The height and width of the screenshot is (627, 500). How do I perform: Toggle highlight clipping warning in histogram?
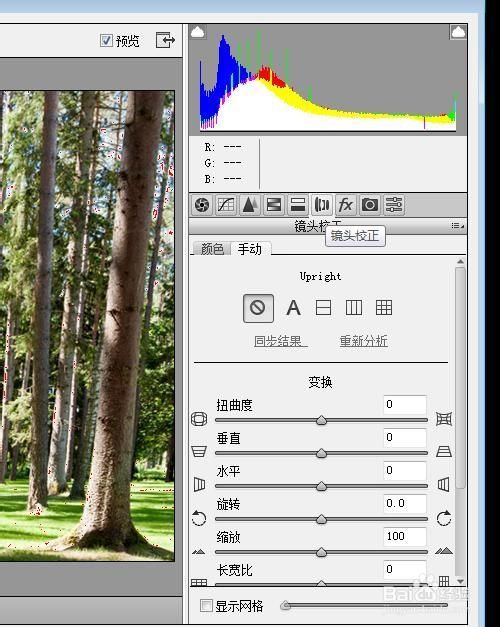click(x=458, y=32)
